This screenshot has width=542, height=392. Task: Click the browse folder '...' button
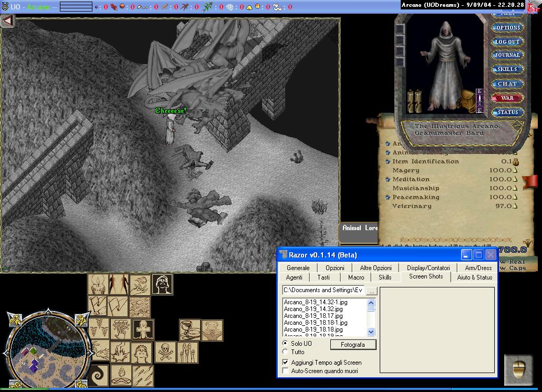(x=372, y=291)
